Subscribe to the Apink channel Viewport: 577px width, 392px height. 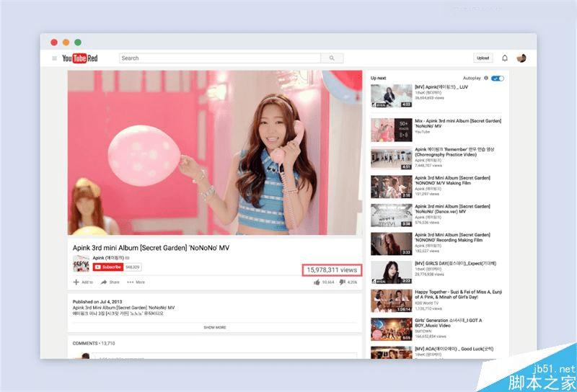click(107, 267)
